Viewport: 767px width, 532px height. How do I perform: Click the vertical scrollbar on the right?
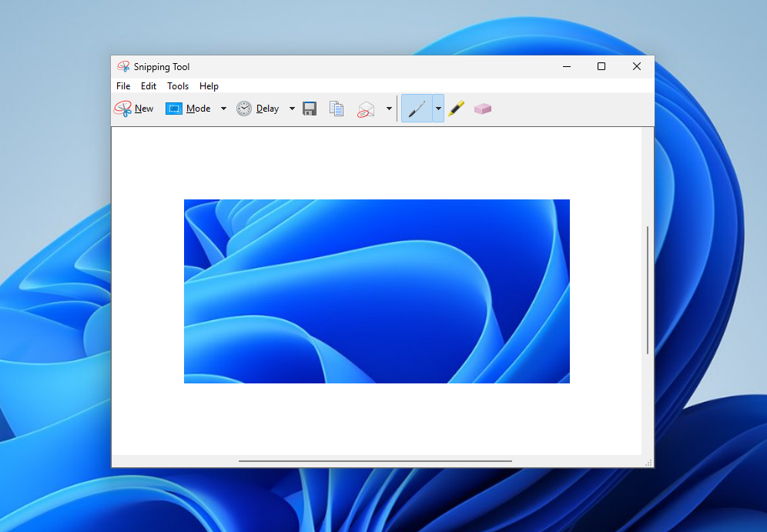pyautogui.click(x=648, y=293)
